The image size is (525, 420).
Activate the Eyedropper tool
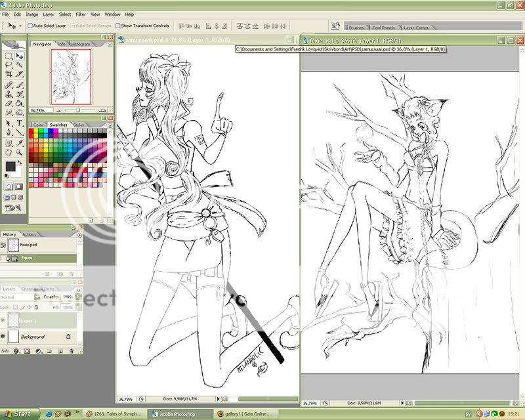[20, 142]
